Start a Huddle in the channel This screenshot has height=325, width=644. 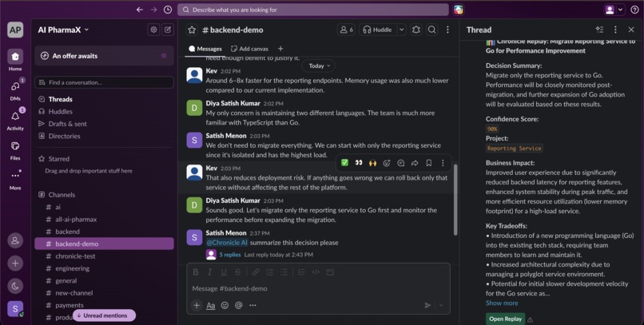tap(377, 30)
